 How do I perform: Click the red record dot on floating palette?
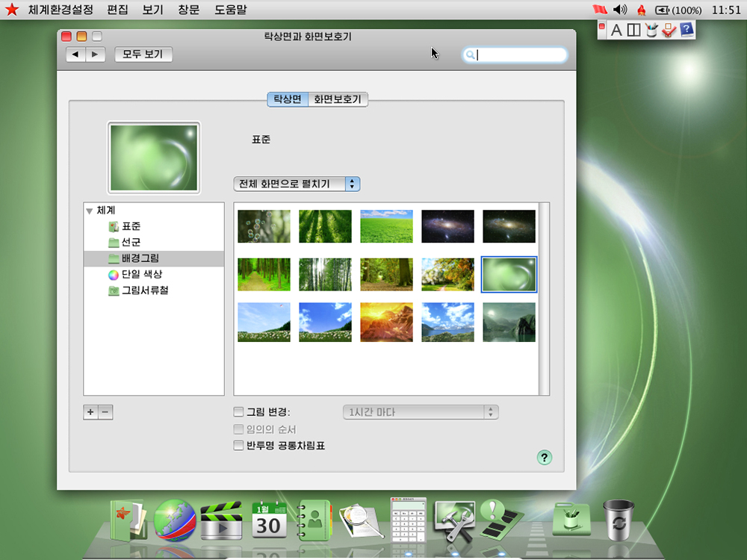click(x=602, y=26)
